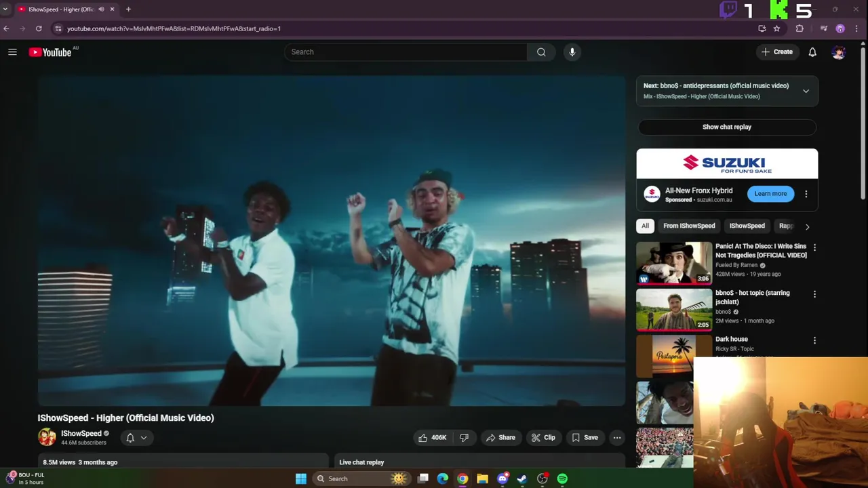Open new browser tab

click(x=128, y=9)
